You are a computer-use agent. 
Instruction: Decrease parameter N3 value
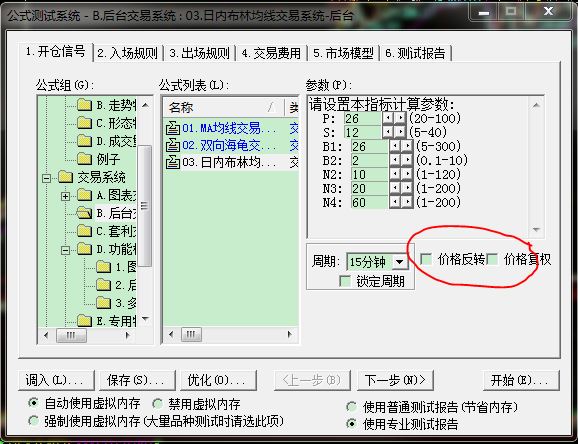pyautogui.click(x=395, y=188)
